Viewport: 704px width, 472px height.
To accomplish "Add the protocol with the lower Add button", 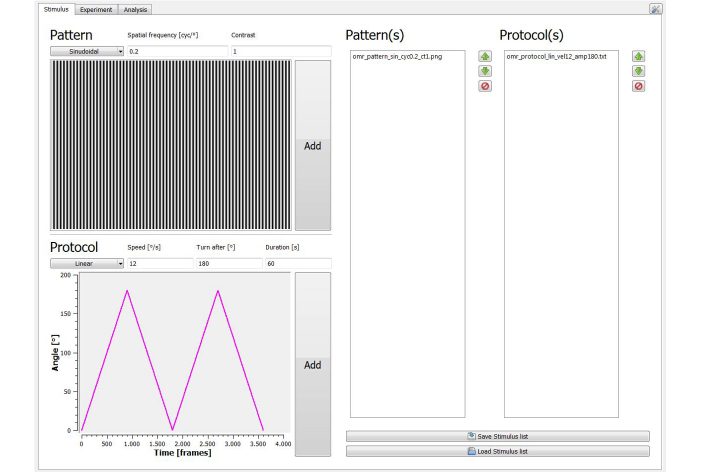I will point(312,365).
